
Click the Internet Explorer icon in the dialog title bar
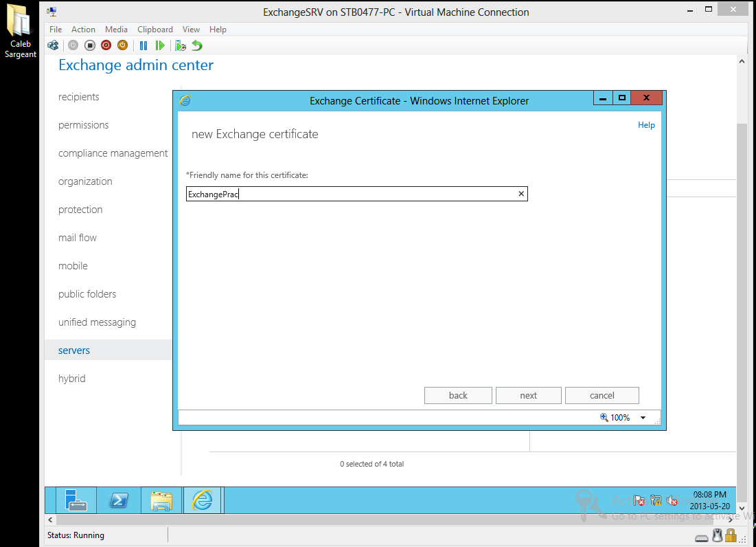click(x=185, y=100)
